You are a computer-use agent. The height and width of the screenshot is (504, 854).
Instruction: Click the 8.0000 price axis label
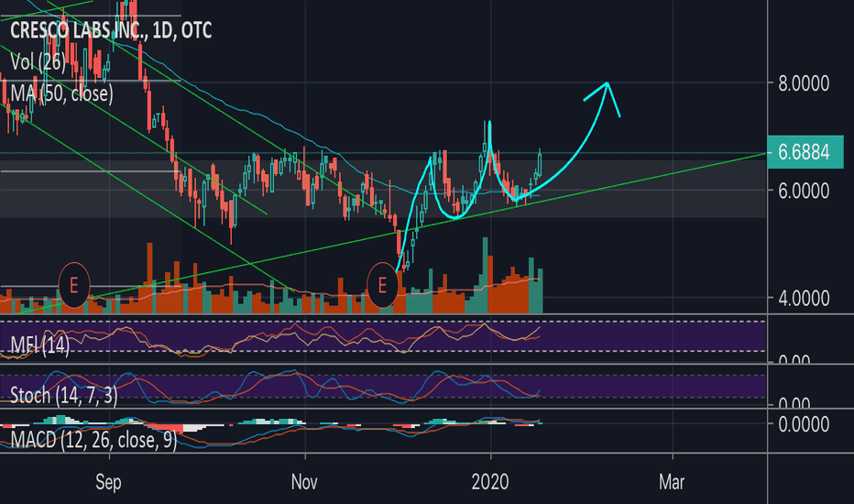tap(804, 84)
